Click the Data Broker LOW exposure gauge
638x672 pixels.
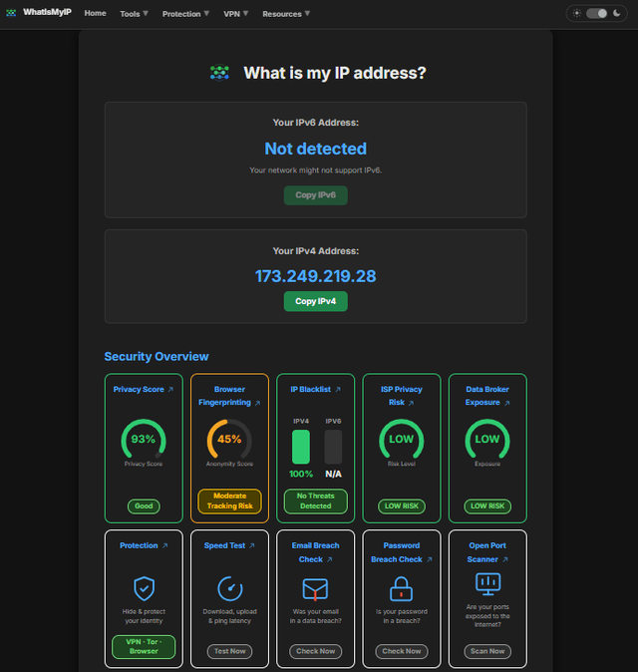[x=487, y=439]
